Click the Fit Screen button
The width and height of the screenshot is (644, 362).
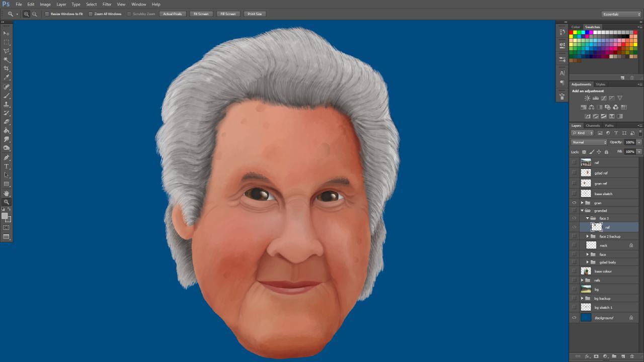[201, 14]
